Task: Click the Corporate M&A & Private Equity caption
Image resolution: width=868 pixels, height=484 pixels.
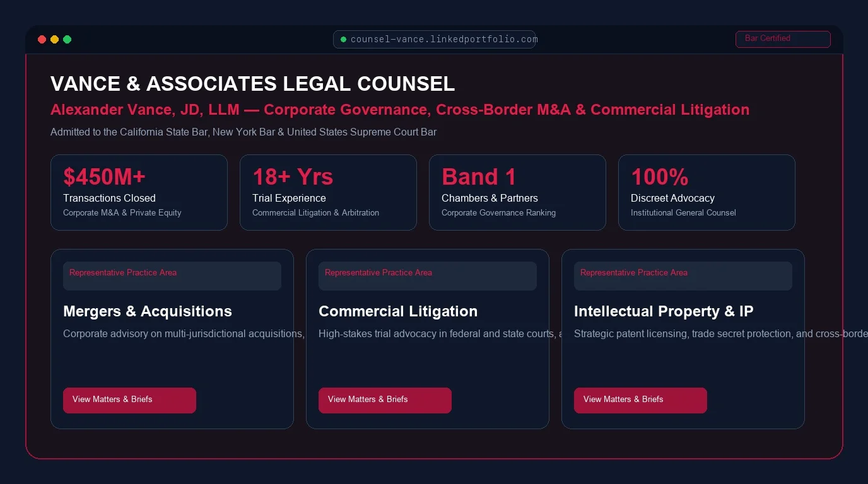Action: point(122,213)
